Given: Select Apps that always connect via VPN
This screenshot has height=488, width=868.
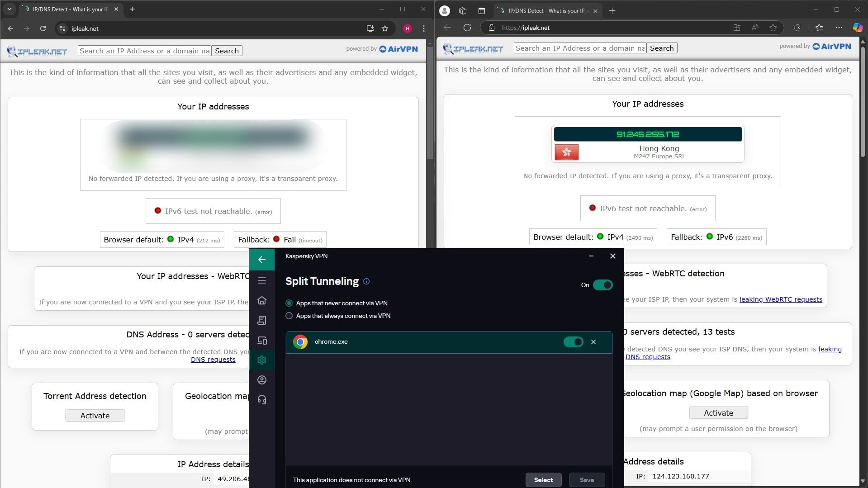Looking at the screenshot, I should coord(289,316).
